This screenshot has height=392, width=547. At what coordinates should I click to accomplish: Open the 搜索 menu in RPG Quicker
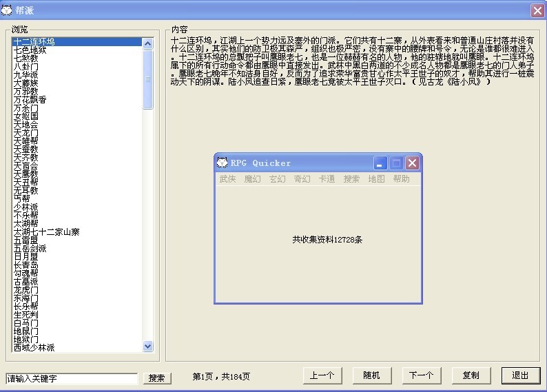[x=351, y=179]
